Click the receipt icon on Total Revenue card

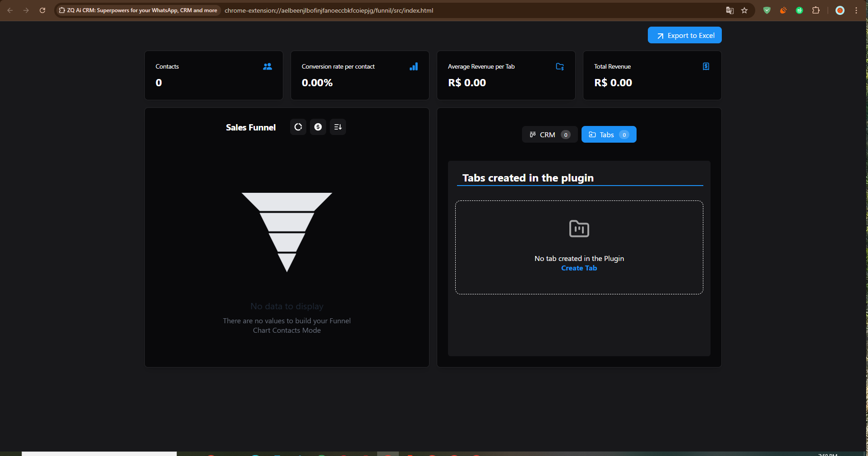coord(706,66)
